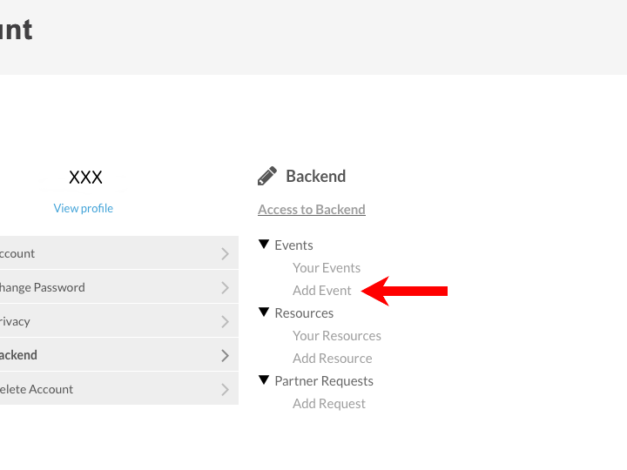
Task: Click the chevron arrow on Backend row
Action: point(225,356)
